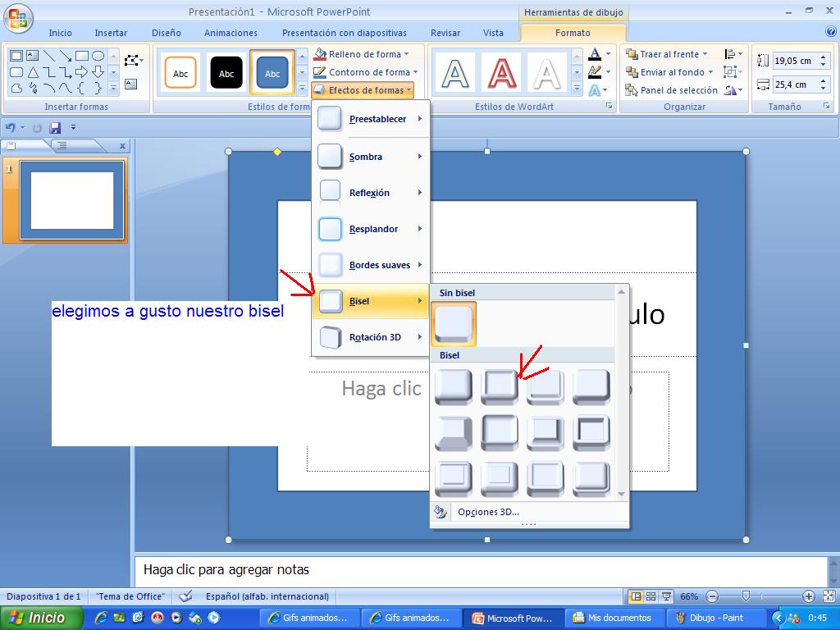Pick the Left Brace shape
Screen dimensions: 840x630
click(x=81, y=88)
